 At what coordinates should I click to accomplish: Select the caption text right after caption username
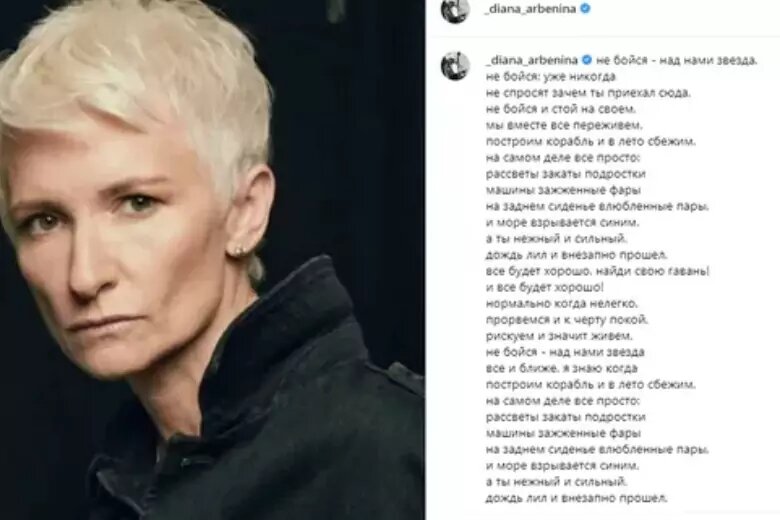(677, 60)
